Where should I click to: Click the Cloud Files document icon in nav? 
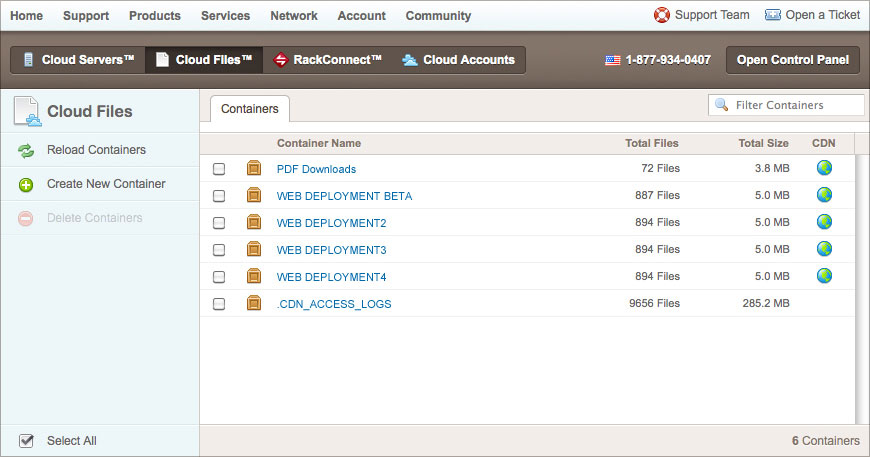pyautogui.click(x=162, y=59)
